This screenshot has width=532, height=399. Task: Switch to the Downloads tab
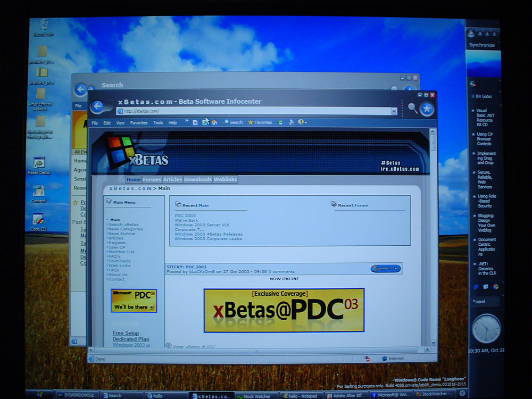pos(198,179)
